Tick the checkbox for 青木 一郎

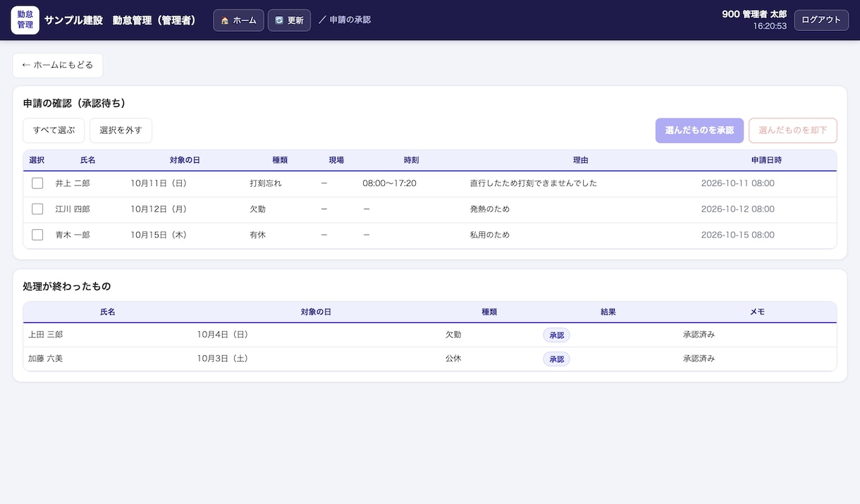(37, 235)
